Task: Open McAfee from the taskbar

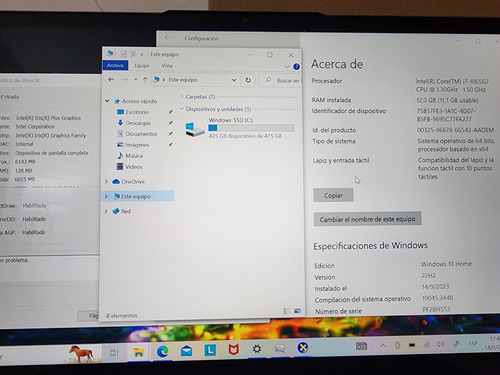Action: click(233, 350)
